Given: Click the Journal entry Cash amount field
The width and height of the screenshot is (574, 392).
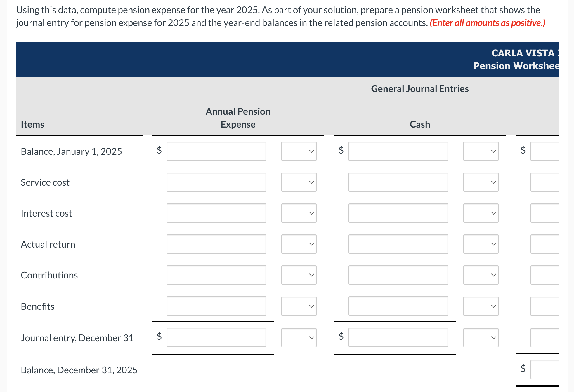Looking at the screenshot, I should point(398,337).
